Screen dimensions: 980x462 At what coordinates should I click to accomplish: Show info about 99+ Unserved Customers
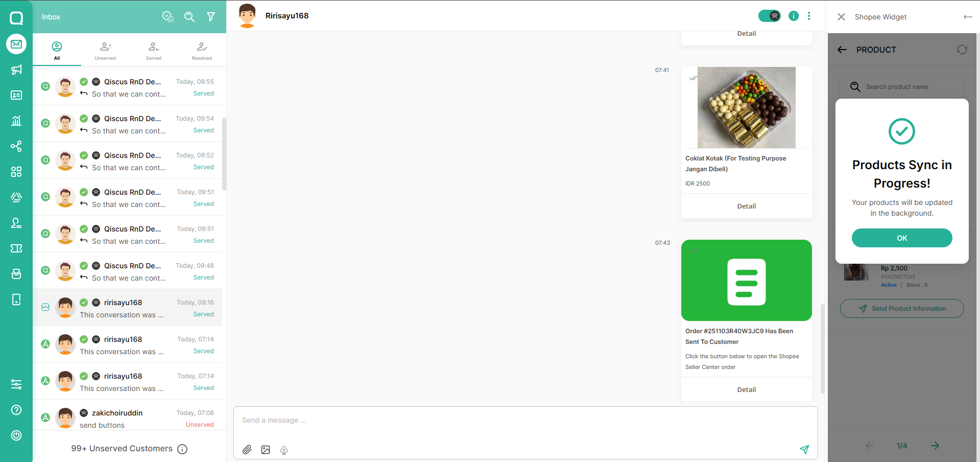click(182, 449)
